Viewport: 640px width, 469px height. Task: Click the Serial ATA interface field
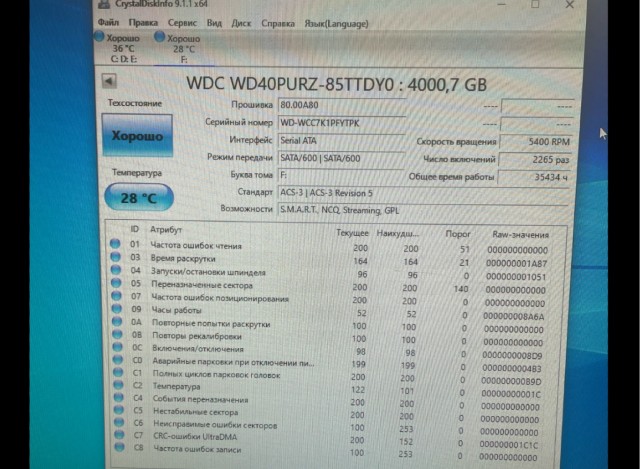pyautogui.click(x=341, y=141)
